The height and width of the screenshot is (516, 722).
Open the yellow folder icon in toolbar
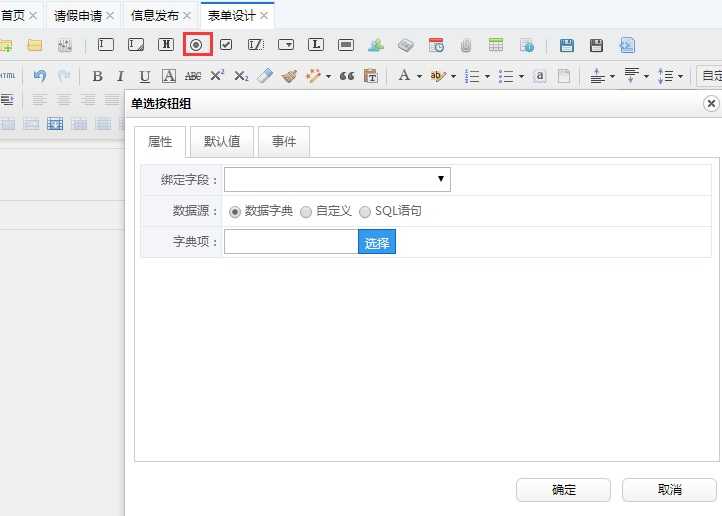pos(35,45)
